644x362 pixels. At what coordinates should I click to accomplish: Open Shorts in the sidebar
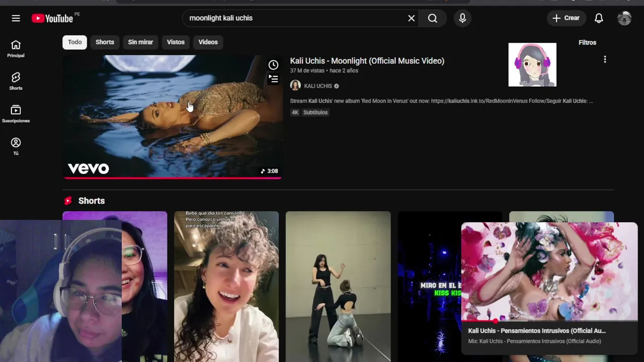[16, 81]
